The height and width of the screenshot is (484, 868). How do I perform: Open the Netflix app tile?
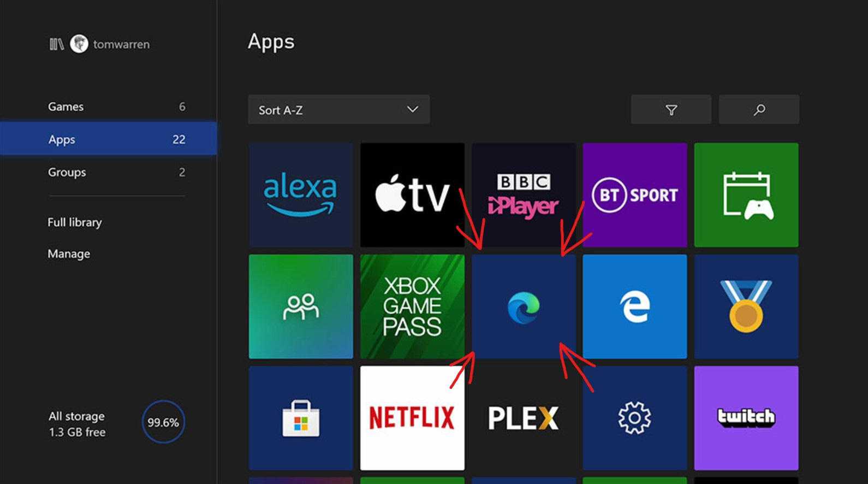[412, 418]
